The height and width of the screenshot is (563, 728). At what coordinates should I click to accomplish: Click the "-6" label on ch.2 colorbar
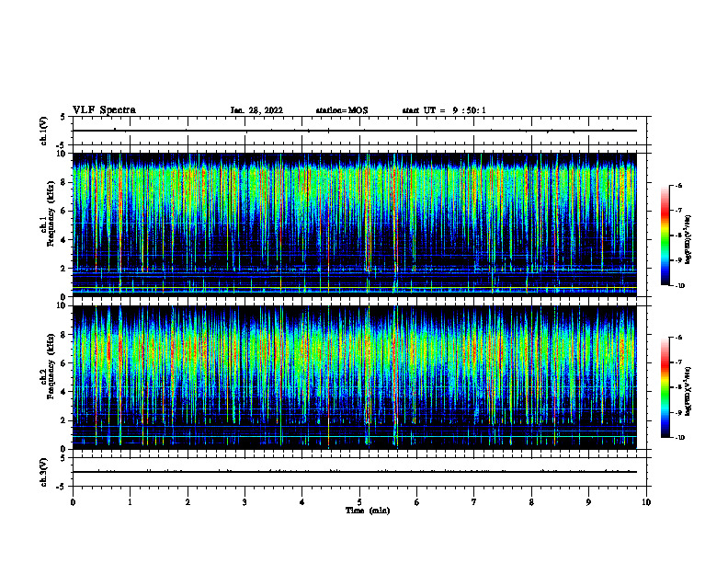click(678, 338)
